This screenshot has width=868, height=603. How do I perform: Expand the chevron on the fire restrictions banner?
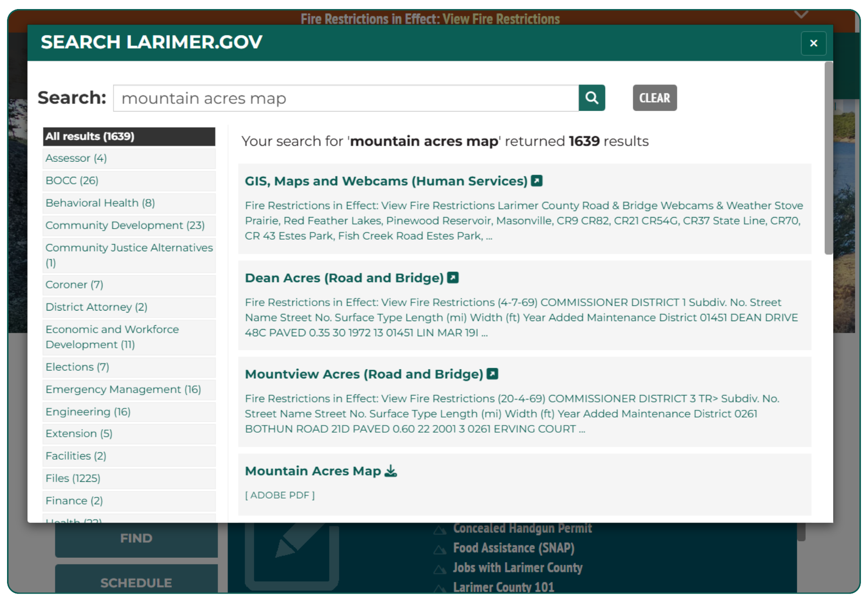801,14
